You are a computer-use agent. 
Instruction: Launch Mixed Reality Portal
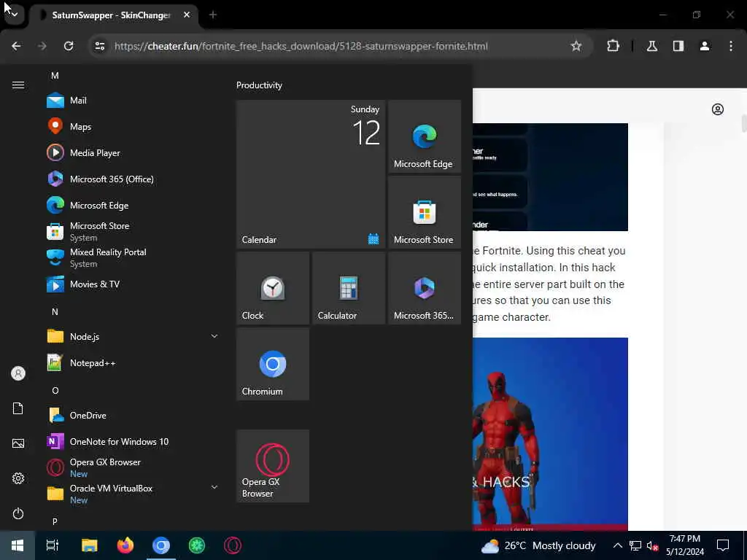click(133, 257)
